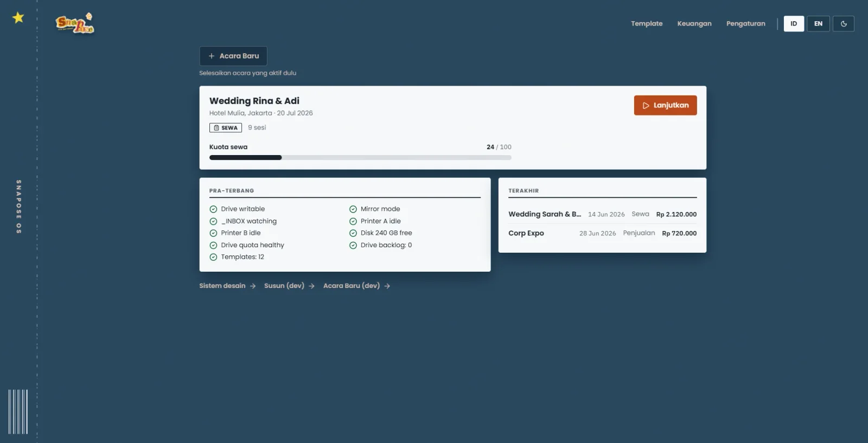Click Printer B idle check icon

[x=213, y=233]
